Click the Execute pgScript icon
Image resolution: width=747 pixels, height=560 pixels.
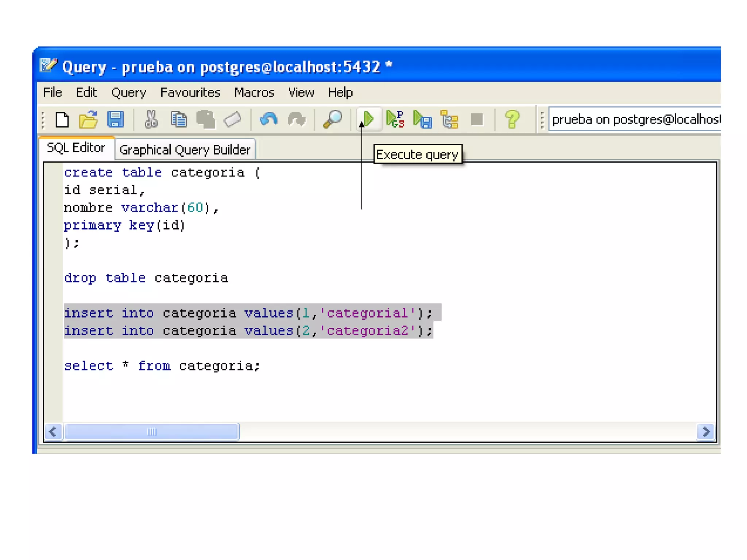(x=395, y=119)
